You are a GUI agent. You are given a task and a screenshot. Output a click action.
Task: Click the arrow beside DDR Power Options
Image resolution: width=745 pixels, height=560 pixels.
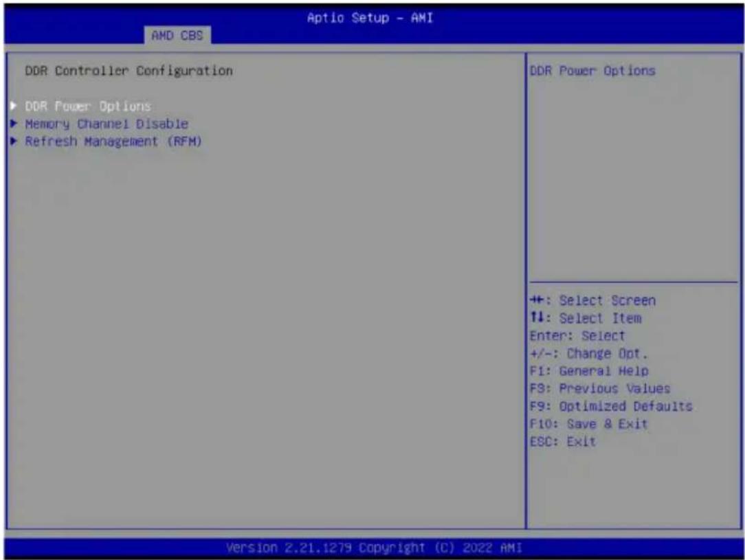[x=14, y=106]
